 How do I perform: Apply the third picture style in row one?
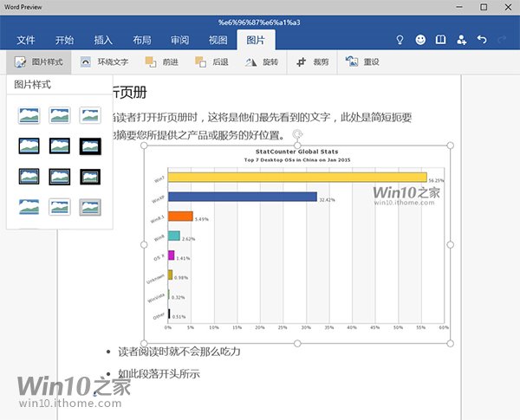[90, 115]
